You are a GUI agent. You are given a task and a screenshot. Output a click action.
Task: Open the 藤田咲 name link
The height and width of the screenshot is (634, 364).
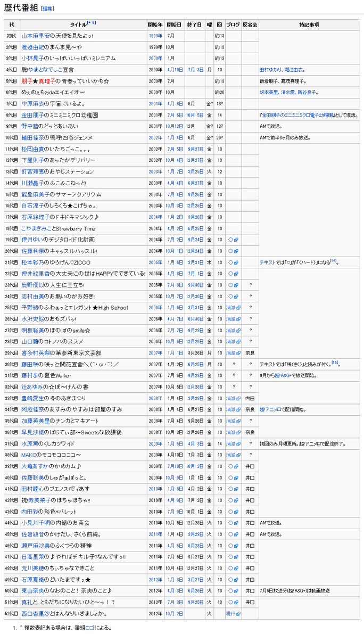(30, 364)
